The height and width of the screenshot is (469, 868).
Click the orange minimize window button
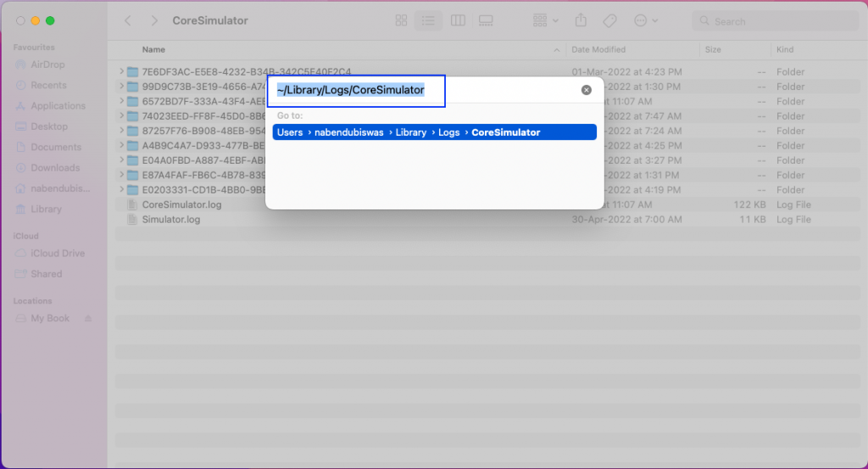(x=36, y=21)
